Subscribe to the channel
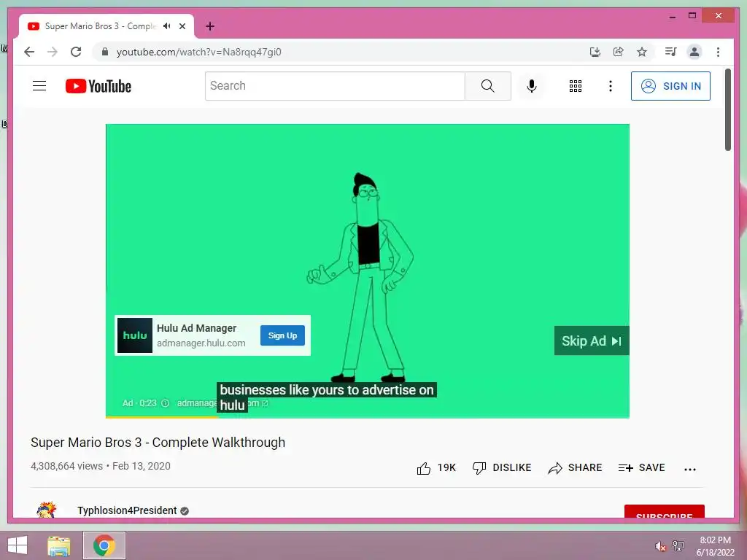Screen dimensions: 747x560 click(x=664, y=511)
